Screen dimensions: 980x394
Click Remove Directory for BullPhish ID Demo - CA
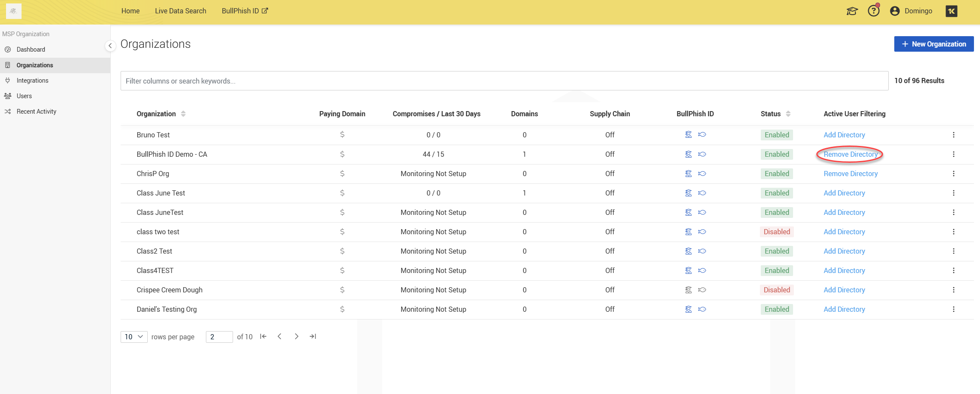coord(850,154)
